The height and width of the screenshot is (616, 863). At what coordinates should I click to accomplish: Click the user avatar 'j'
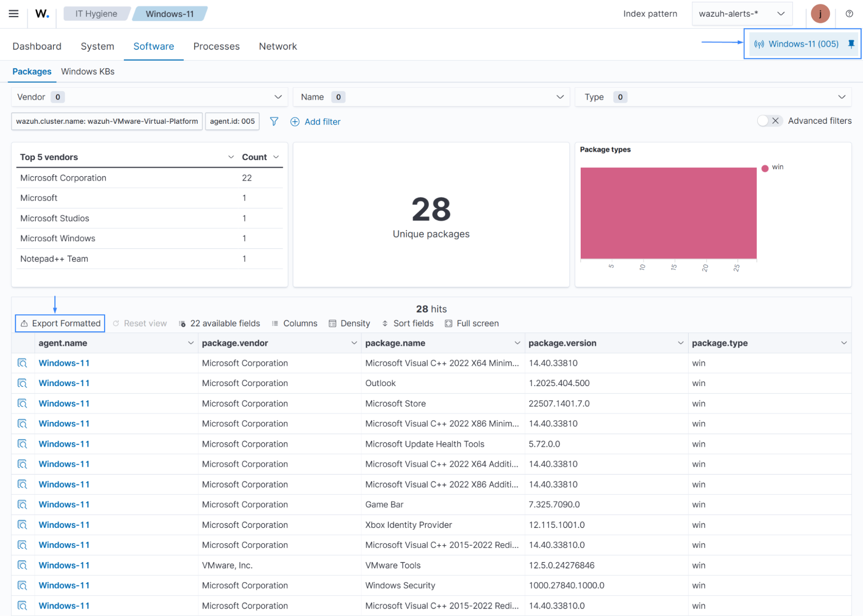tap(820, 14)
